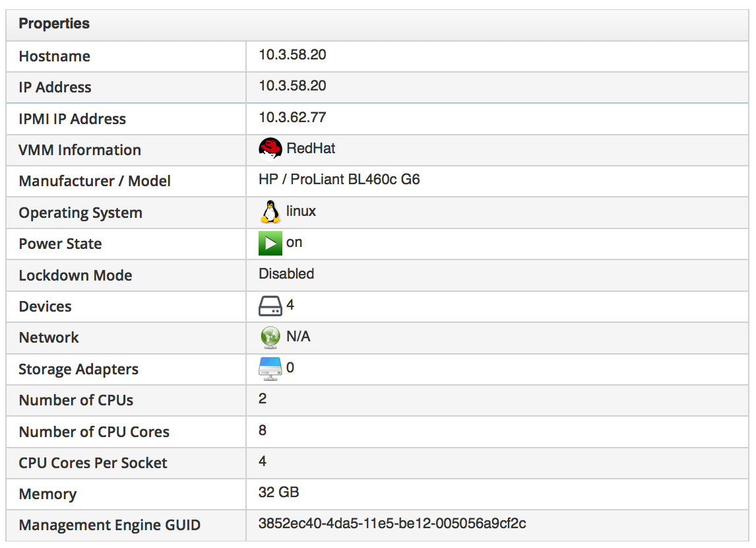Click the IP Address label
Screen dimensions: 756x548
55,87
